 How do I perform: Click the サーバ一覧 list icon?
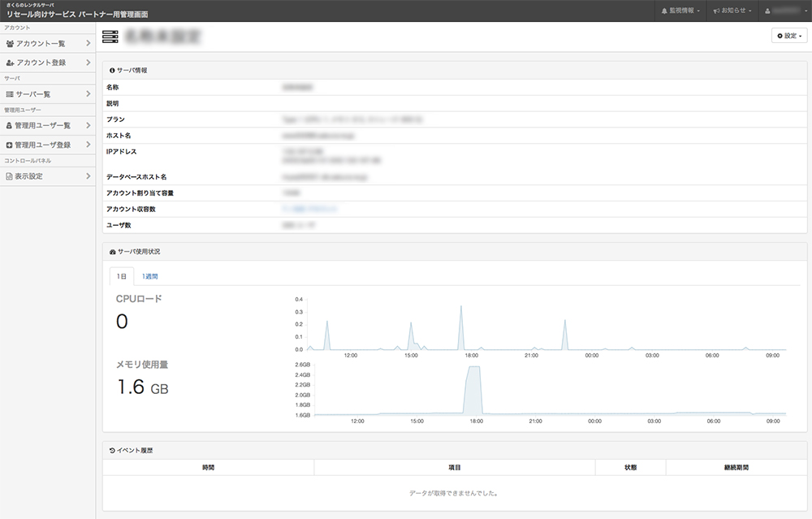(x=10, y=95)
